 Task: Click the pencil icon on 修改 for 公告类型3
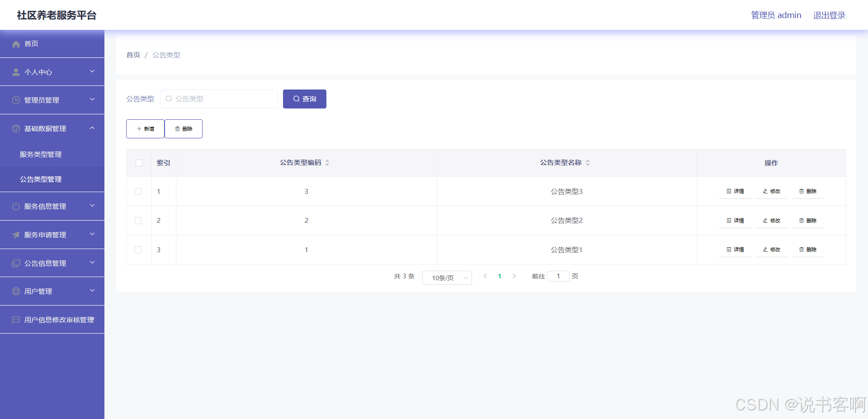[764, 191]
